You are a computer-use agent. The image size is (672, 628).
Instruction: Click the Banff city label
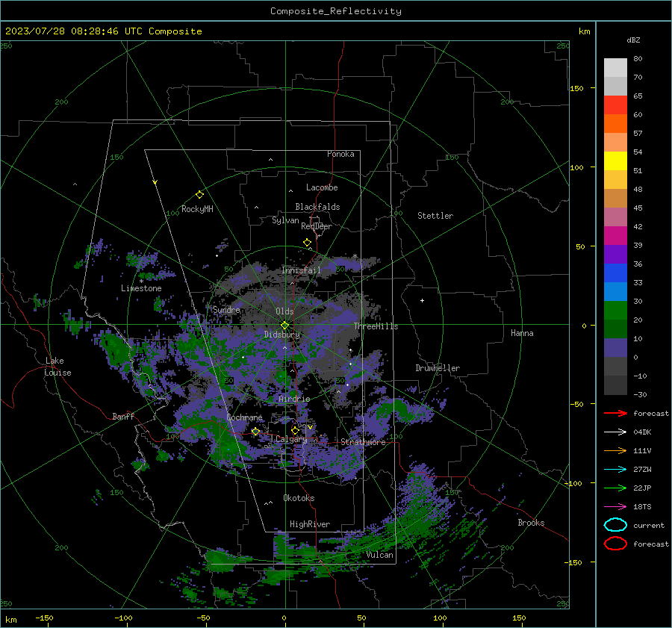[123, 416]
